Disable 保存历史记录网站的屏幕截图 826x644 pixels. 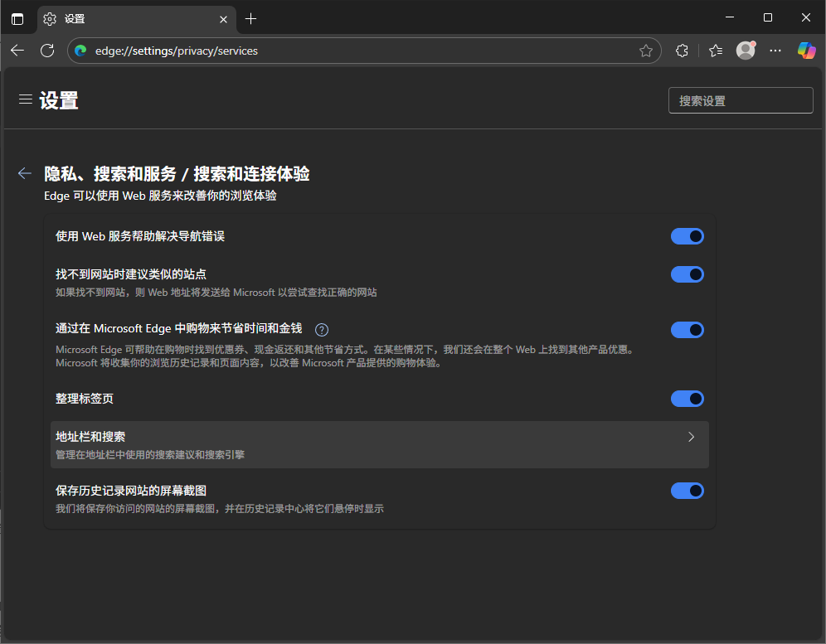pyautogui.click(x=687, y=491)
